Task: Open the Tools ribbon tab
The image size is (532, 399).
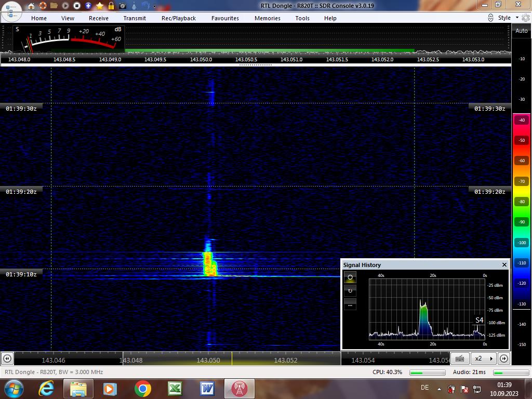Action: (x=302, y=18)
